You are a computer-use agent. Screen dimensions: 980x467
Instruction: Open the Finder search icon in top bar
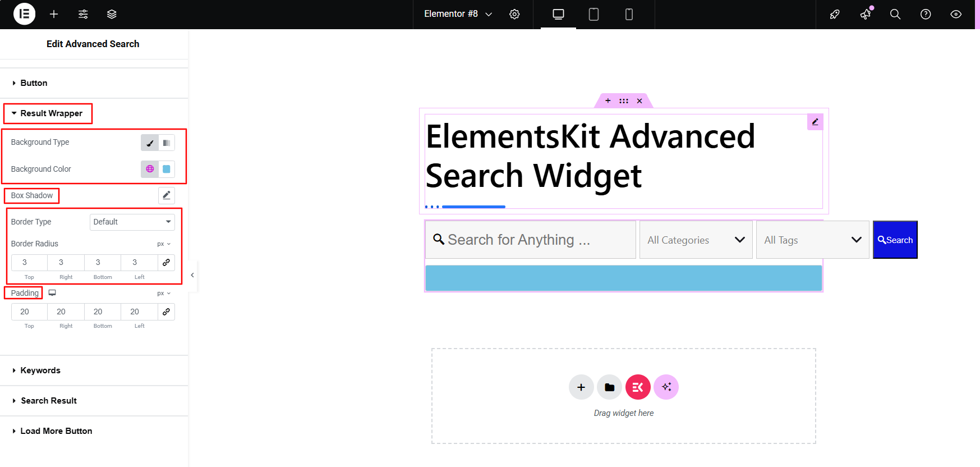[x=895, y=14]
